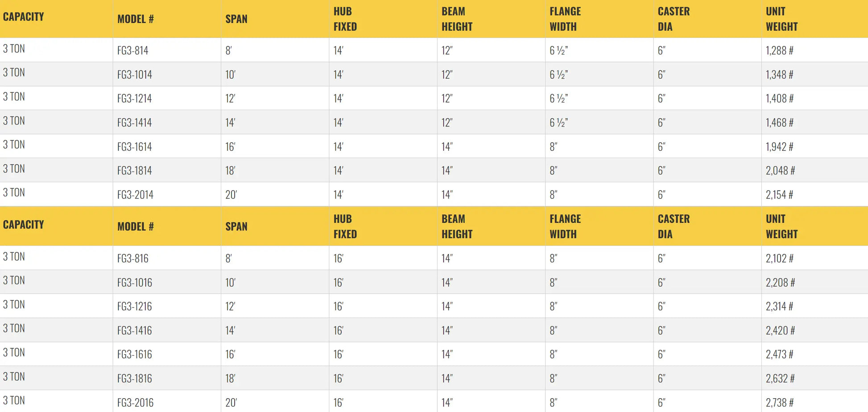
Task: Select the FG3-1616 model entry
Action: 135,354
